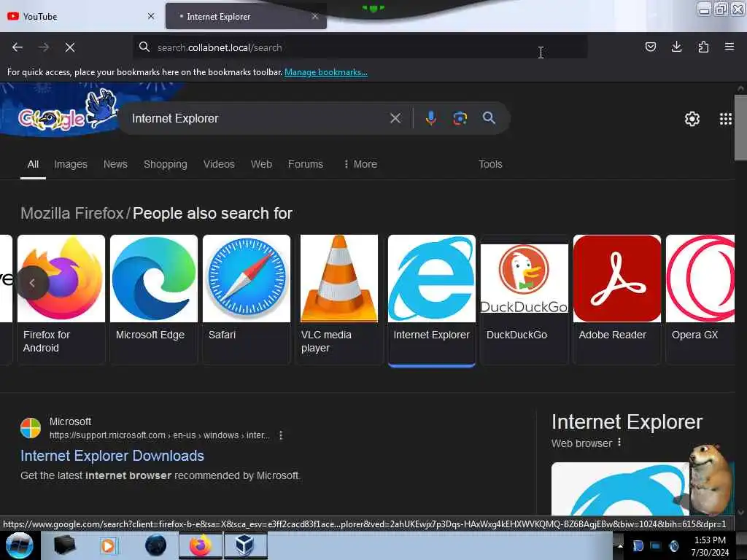
Task: Open the Firefox downloads panel
Action: click(676, 47)
